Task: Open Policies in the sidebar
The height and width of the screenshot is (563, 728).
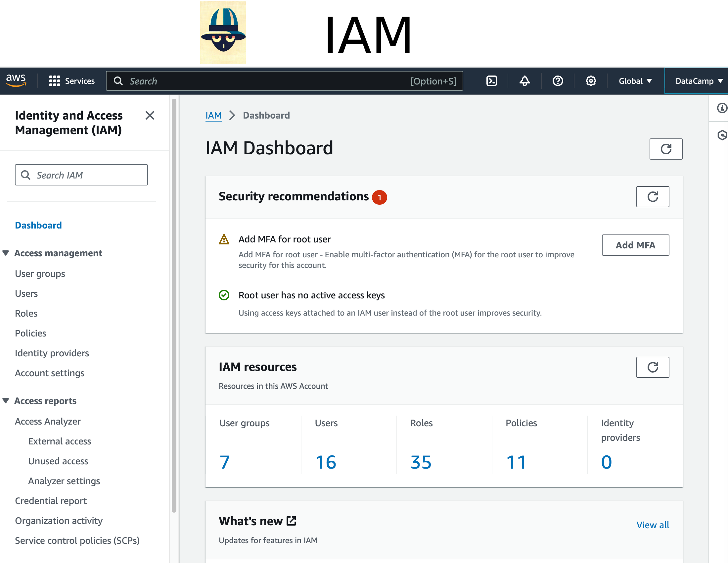Action: [31, 333]
